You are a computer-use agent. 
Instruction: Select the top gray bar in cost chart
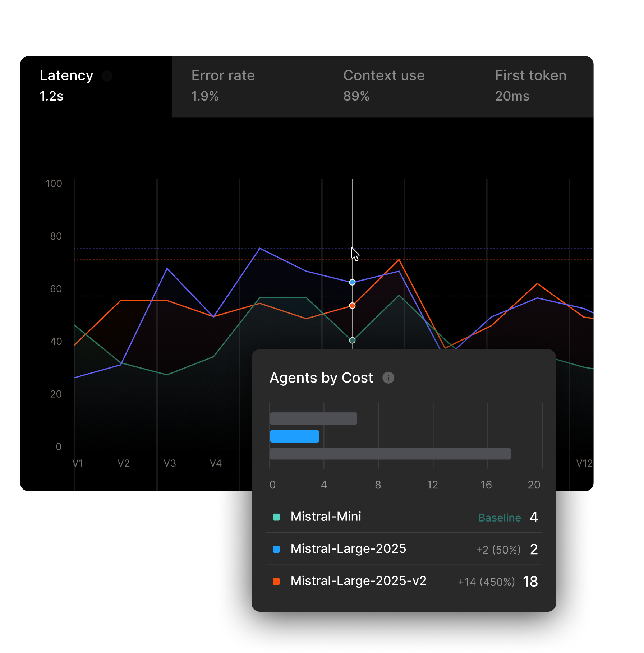[x=313, y=418]
